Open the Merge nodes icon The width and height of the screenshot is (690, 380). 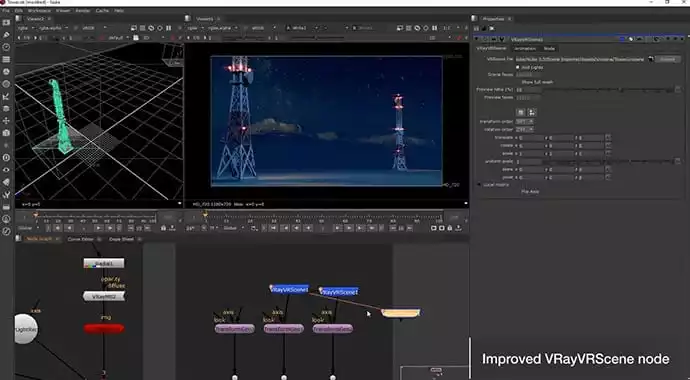(6, 109)
